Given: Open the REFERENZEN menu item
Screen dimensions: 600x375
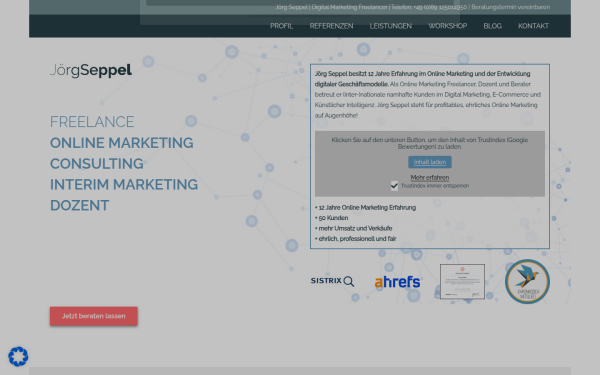Looking at the screenshot, I should click(331, 26).
